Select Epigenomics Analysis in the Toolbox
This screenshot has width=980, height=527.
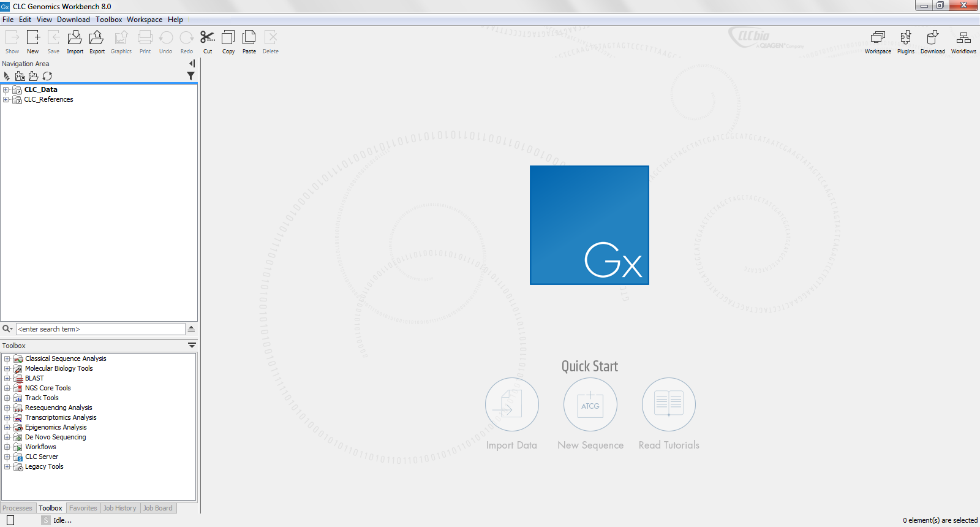click(56, 427)
